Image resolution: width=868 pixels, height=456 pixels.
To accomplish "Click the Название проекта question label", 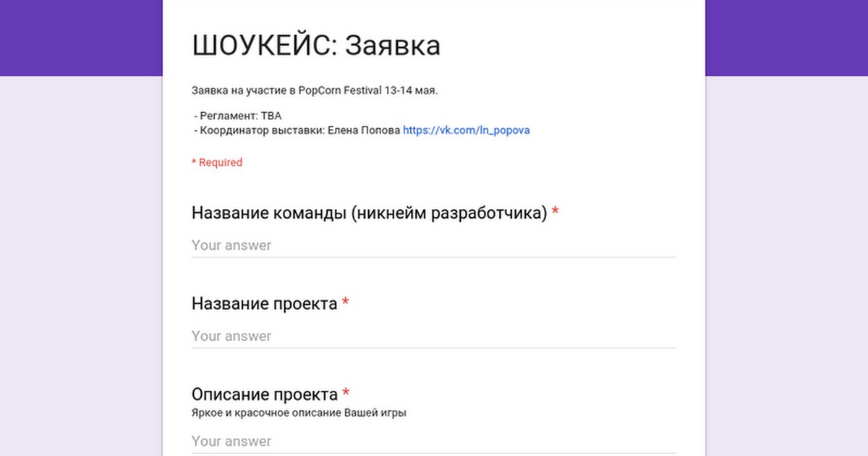I will pos(264,304).
